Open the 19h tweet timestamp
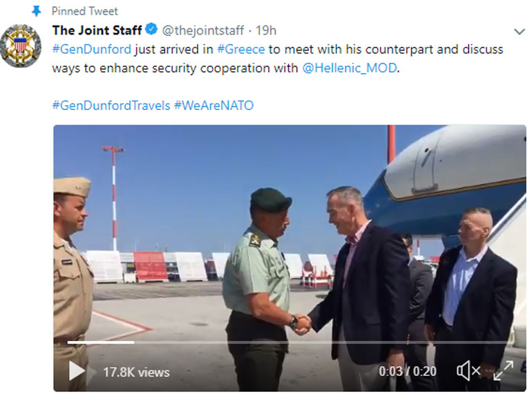Screen dimensions: 532x403 (x=266, y=30)
